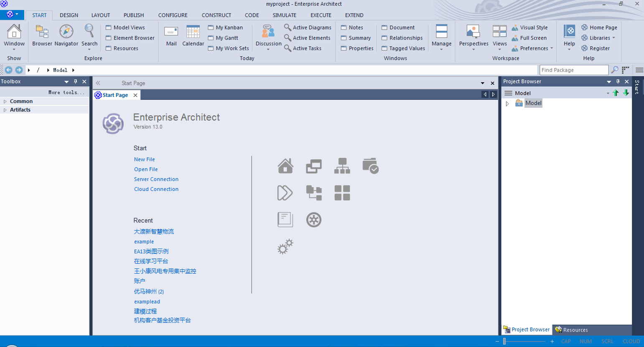Click the zoom plus button in status bar

pyautogui.click(x=552, y=341)
